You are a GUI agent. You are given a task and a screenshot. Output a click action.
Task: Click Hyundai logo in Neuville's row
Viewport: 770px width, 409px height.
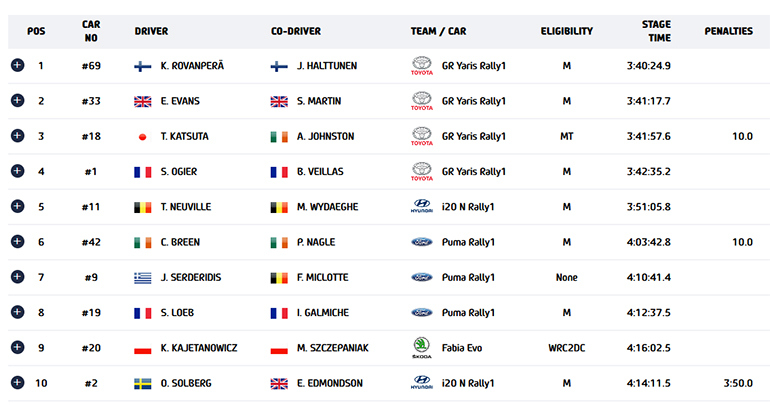click(421, 207)
